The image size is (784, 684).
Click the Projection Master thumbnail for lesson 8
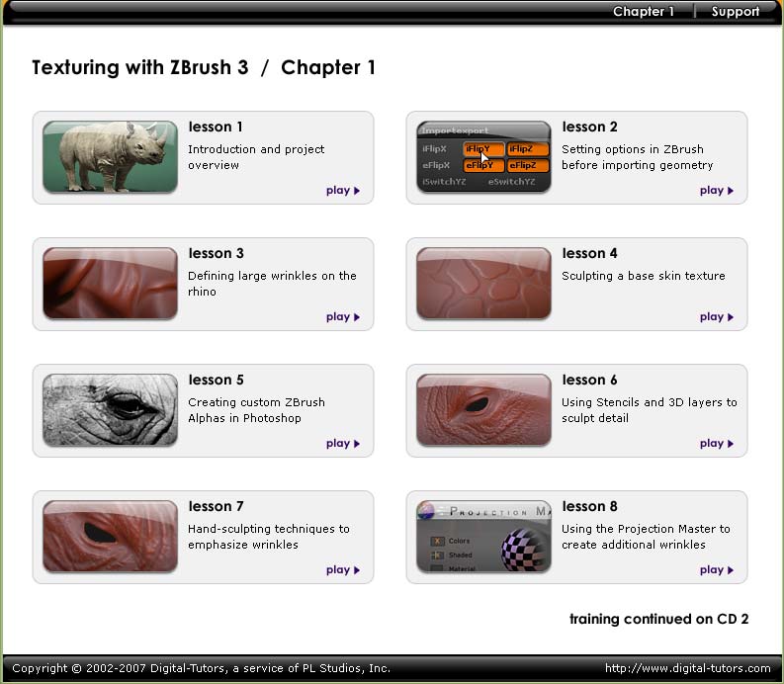tap(483, 537)
